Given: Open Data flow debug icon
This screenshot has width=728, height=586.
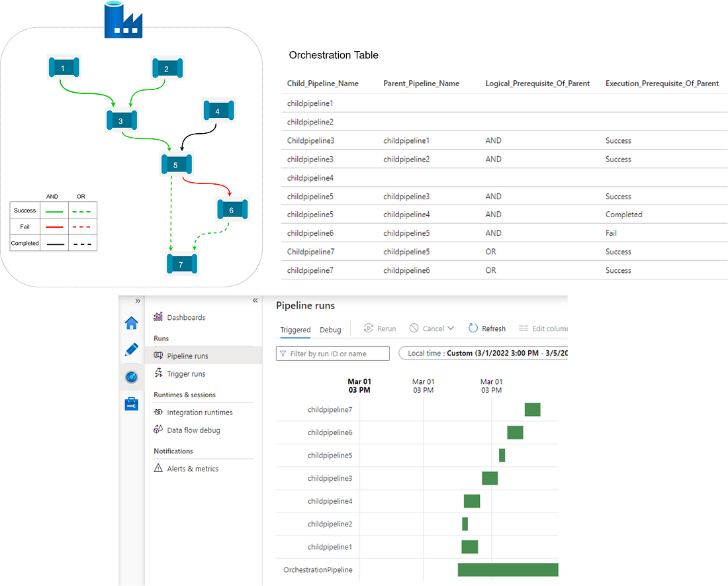Looking at the screenshot, I should pos(158,430).
